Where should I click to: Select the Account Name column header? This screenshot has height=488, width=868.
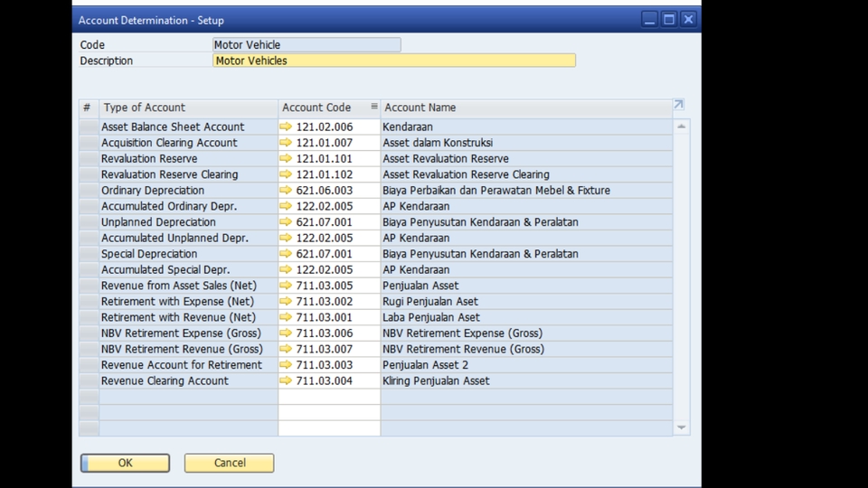(526, 108)
